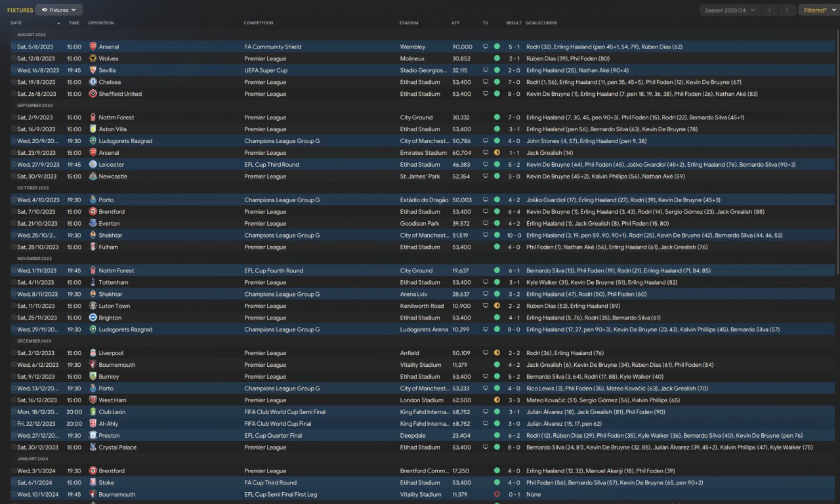Tick the row marker for Sat, 30/9/2023
The image size is (840, 504).
click(x=13, y=177)
